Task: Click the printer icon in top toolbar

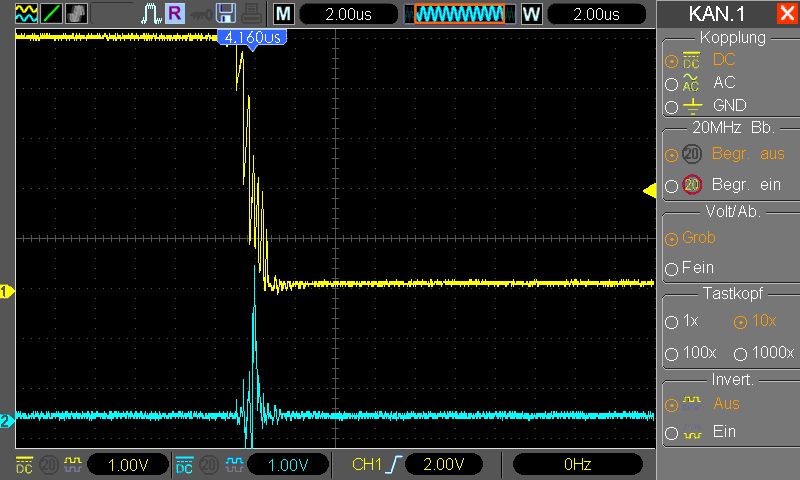Action: [x=252, y=13]
